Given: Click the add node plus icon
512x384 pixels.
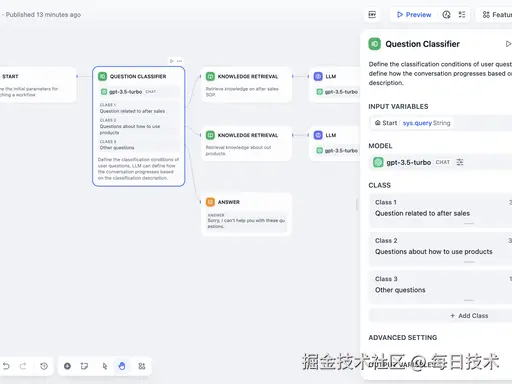Looking at the screenshot, I should point(67,366).
